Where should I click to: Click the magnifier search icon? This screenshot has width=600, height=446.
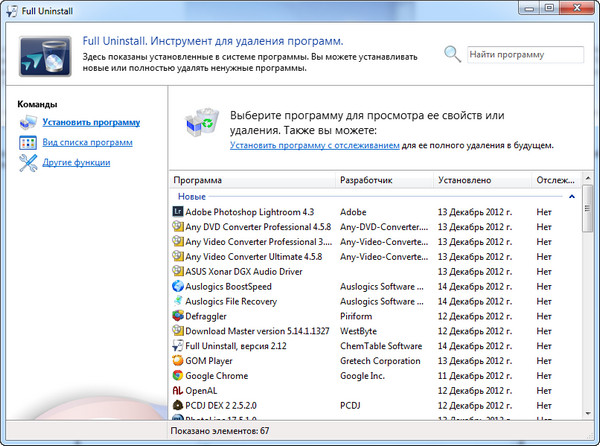click(453, 54)
